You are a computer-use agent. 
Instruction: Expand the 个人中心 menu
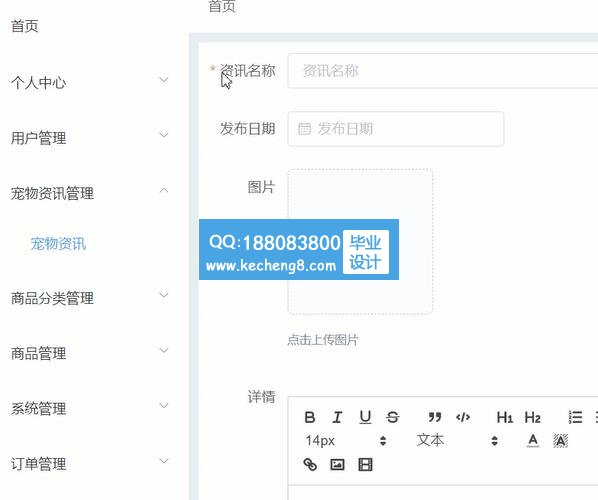click(x=90, y=82)
